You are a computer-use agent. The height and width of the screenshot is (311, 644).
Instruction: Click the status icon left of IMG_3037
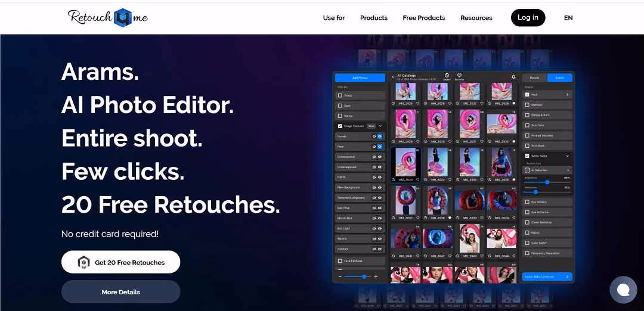click(x=394, y=218)
